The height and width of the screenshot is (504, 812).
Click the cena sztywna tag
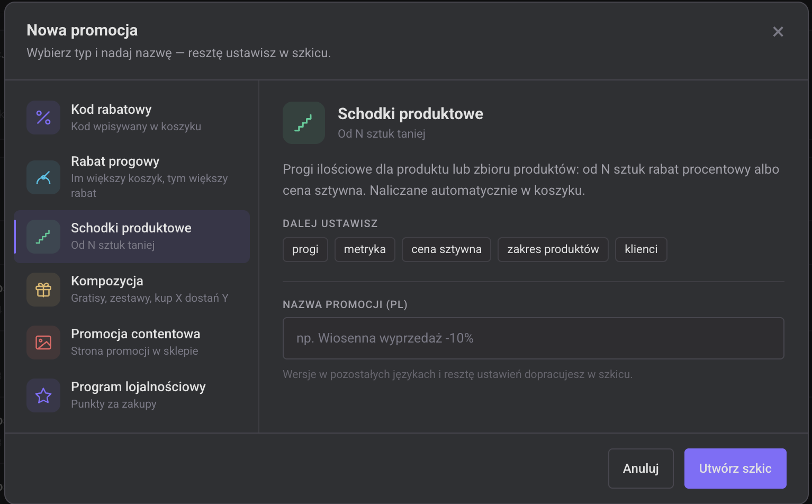pyautogui.click(x=446, y=249)
